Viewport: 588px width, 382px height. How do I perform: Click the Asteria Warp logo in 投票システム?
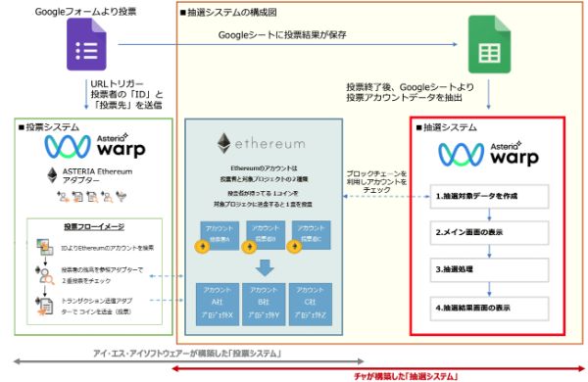point(95,145)
